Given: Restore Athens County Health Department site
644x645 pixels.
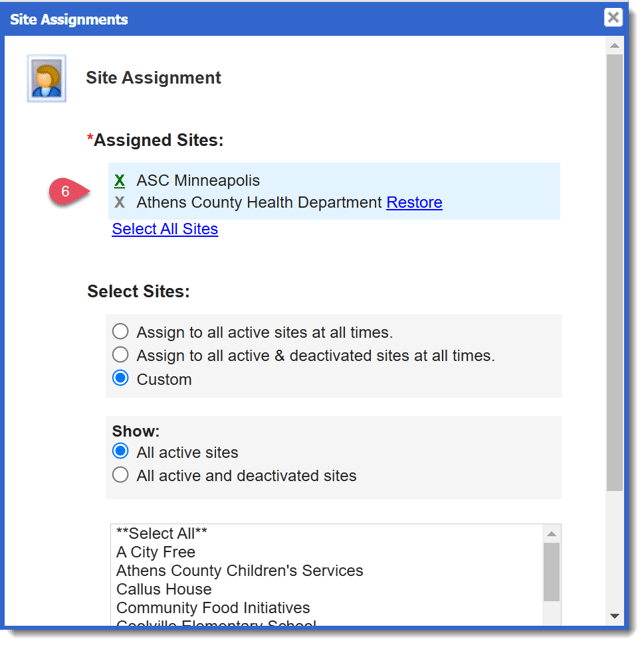Looking at the screenshot, I should coord(414,203).
